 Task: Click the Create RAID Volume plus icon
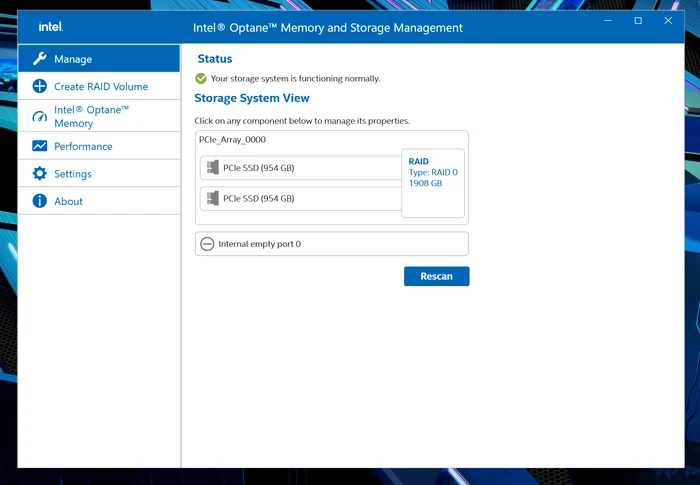click(x=40, y=86)
